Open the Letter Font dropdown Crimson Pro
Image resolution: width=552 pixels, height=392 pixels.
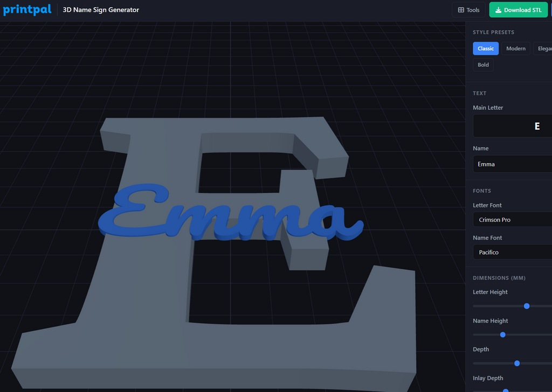(x=513, y=220)
